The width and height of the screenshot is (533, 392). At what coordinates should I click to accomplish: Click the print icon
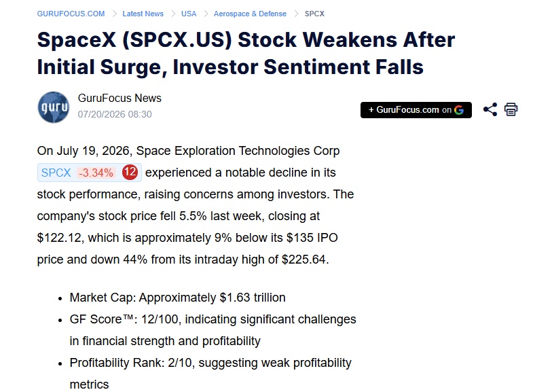pyautogui.click(x=511, y=109)
